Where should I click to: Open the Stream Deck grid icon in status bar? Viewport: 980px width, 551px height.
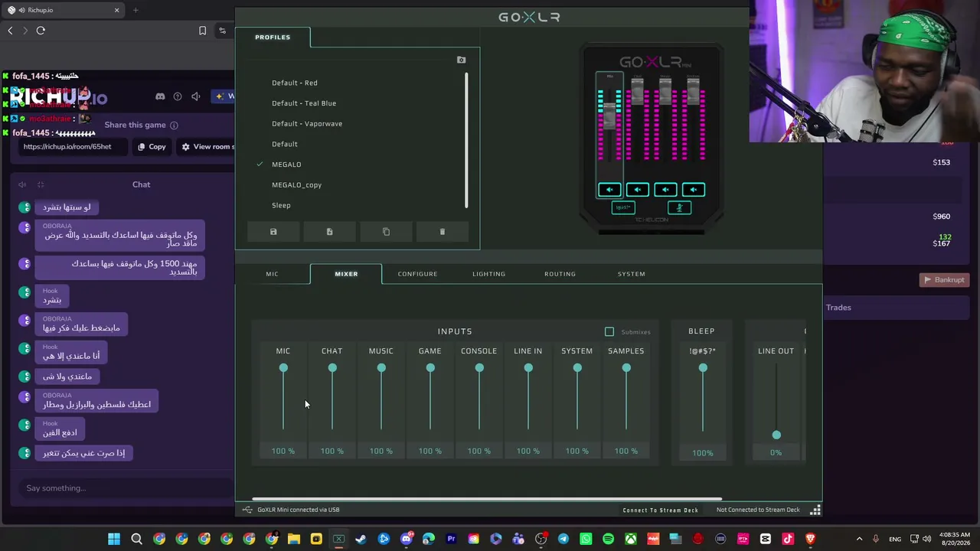(815, 510)
